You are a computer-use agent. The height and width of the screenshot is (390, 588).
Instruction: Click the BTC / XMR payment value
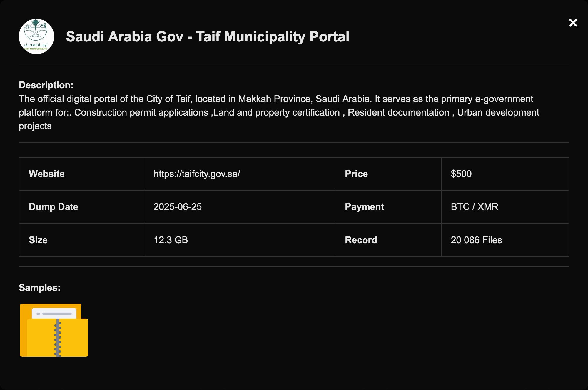[x=475, y=207]
